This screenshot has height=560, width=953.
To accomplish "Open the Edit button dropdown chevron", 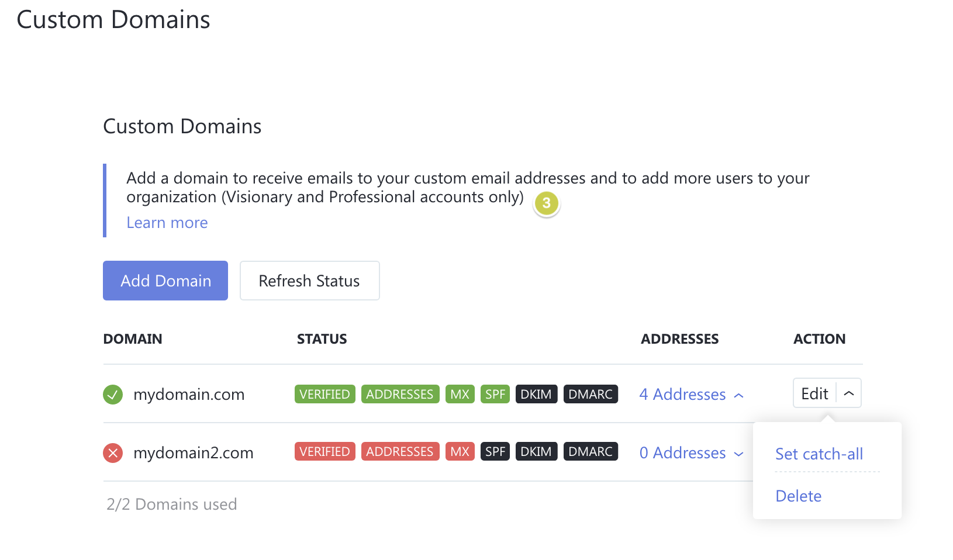I will pyautogui.click(x=850, y=393).
